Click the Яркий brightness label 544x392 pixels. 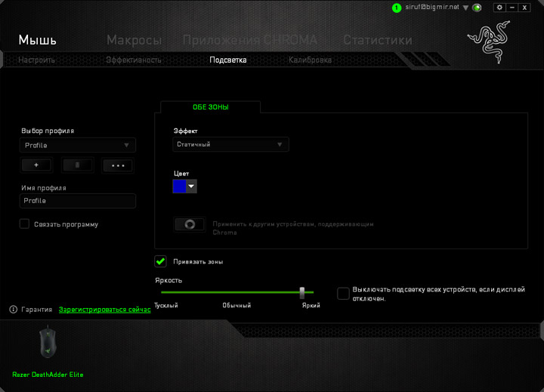tap(311, 305)
